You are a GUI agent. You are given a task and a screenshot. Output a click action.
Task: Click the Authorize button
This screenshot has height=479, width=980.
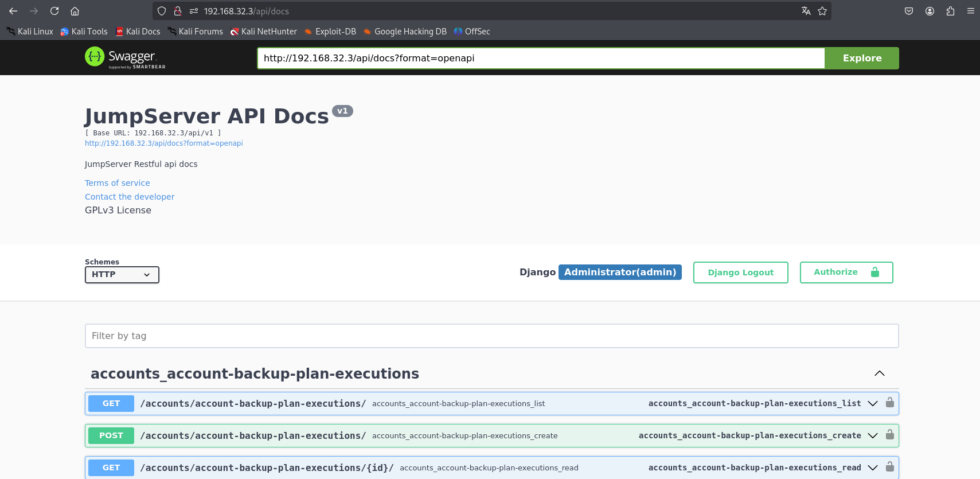coord(846,272)
